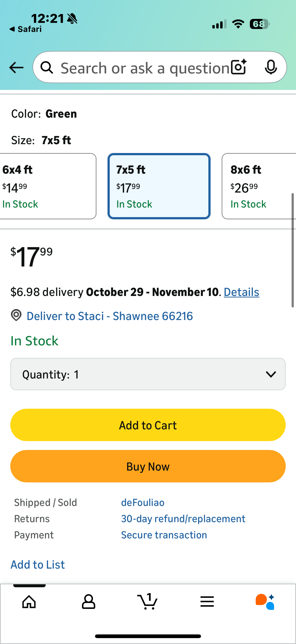The height and width of the screenshot is (644, 296).
Task: Open the shopping cart icon
Action: coord(148,601)
